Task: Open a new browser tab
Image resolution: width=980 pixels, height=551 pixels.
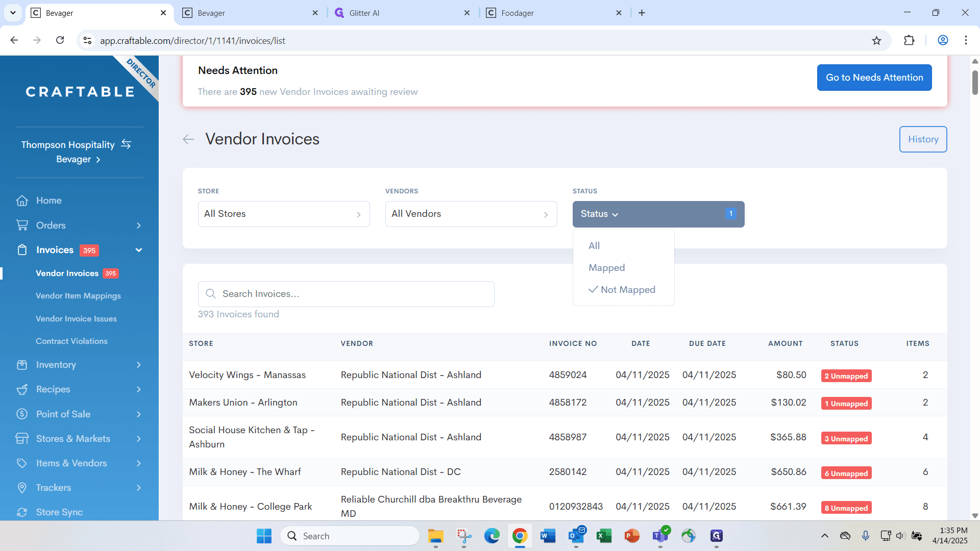Action: tap(642, 13)
